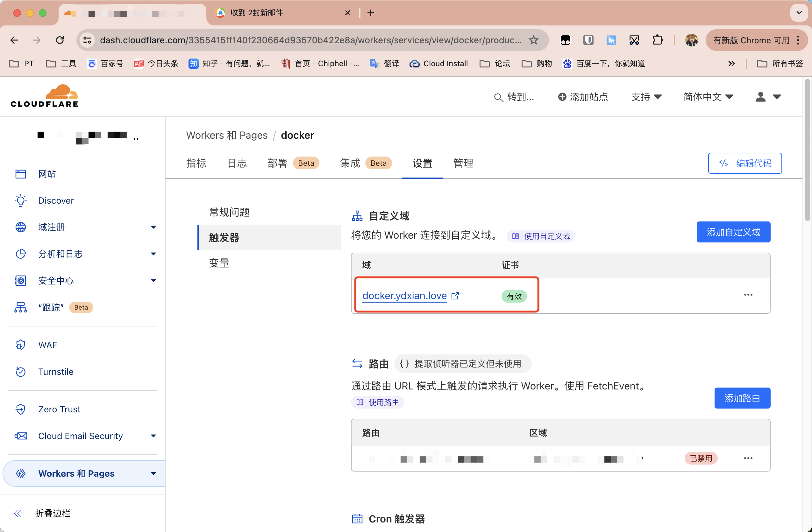Bookmark page with star icon

point(534,40)
